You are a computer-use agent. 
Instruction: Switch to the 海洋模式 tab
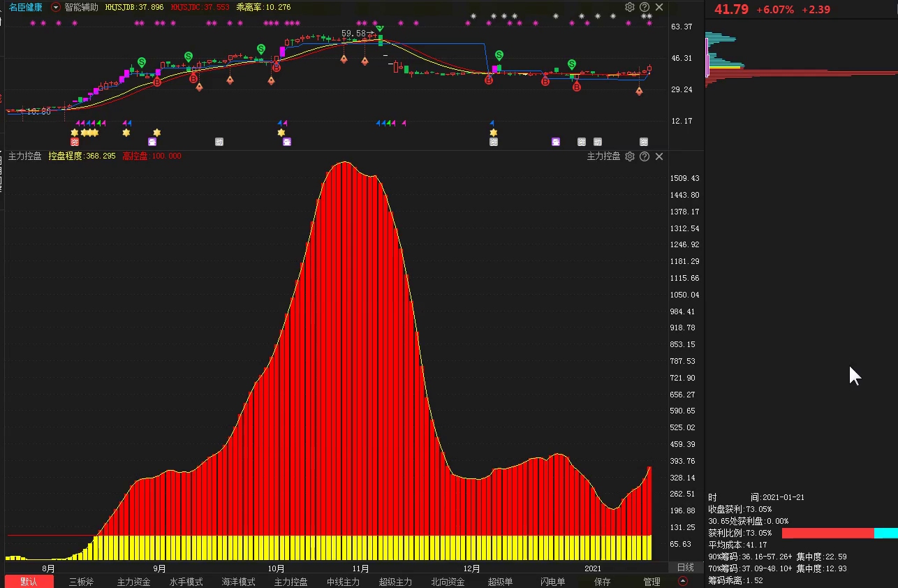click(238, 582)
